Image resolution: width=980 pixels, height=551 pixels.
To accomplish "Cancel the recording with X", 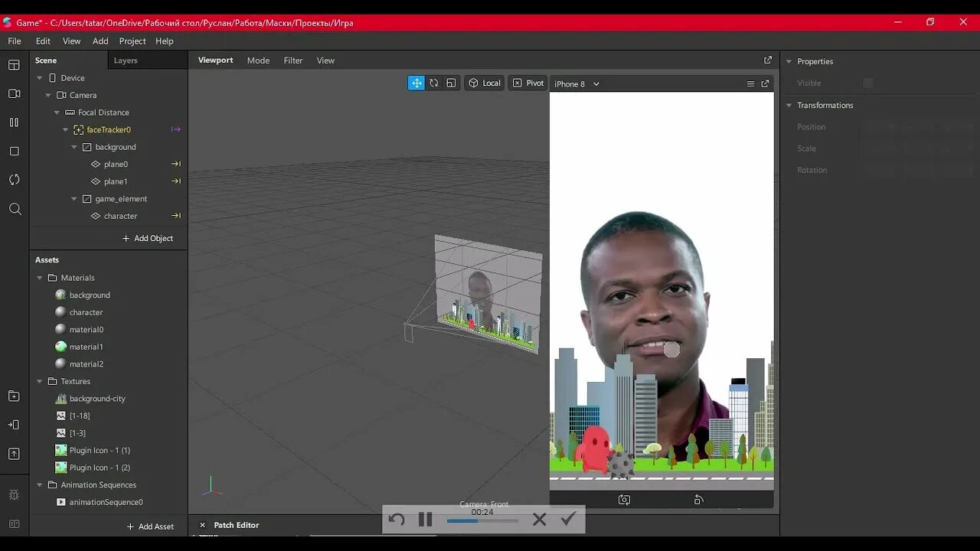I will point(539,520).
